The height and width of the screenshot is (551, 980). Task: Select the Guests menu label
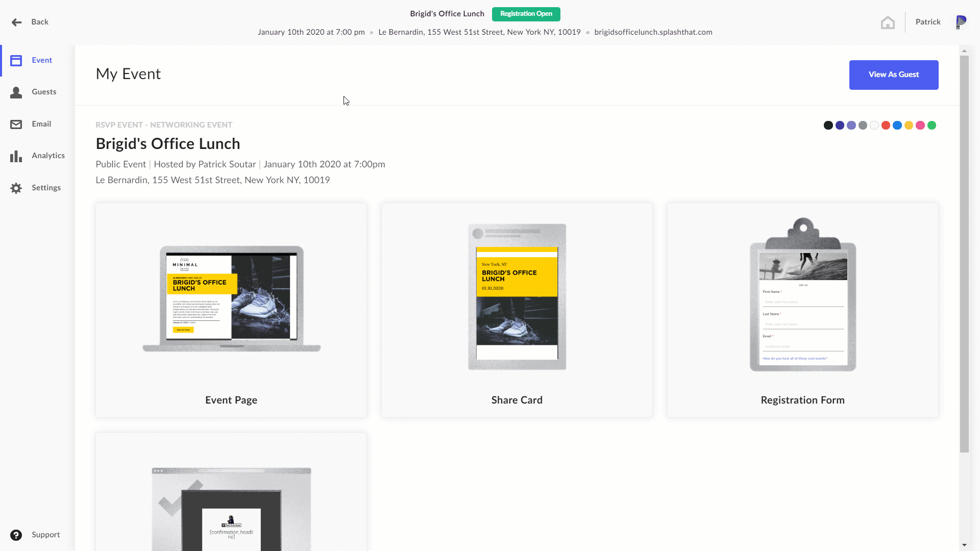pyautogui.click(x=44, y=92)
